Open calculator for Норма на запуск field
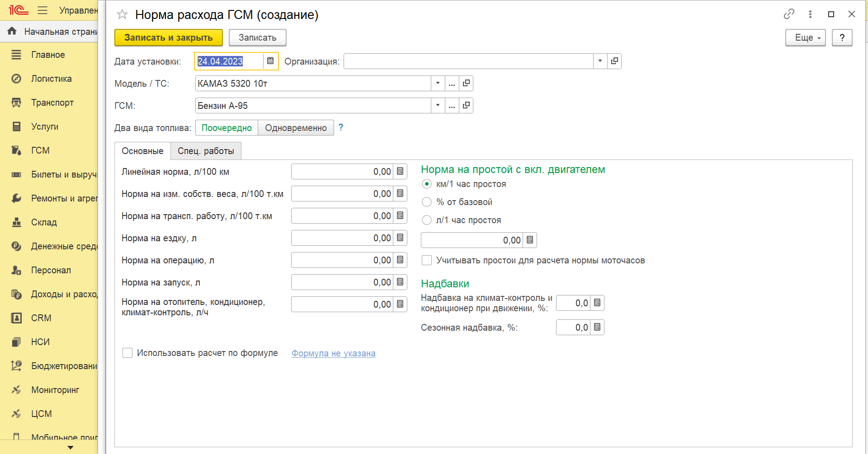Viewport: 868px width, 454px height. [x=400, y=282]
